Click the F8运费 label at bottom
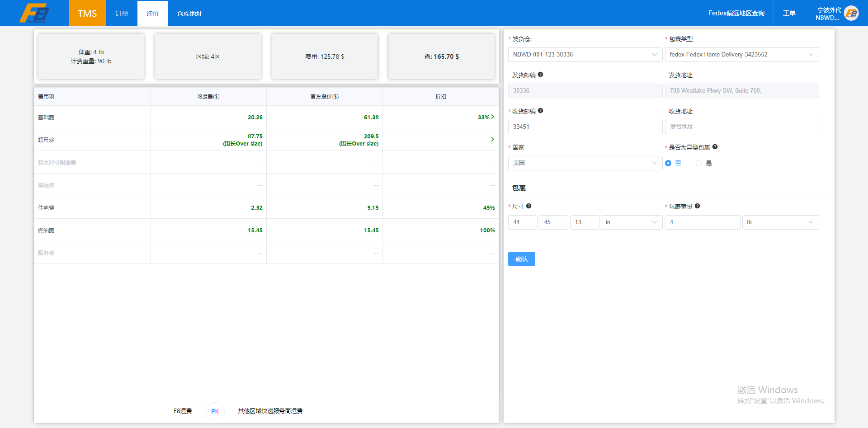This screenshot has height=428, width=868. pos(183,411)
